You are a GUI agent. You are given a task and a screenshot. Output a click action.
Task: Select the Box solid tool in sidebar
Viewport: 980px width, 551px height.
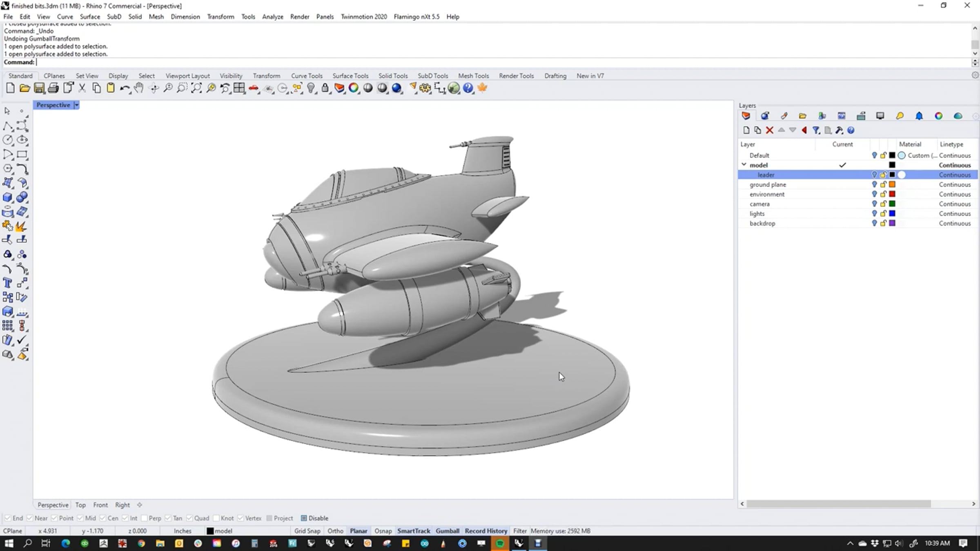tap(7, 198)
